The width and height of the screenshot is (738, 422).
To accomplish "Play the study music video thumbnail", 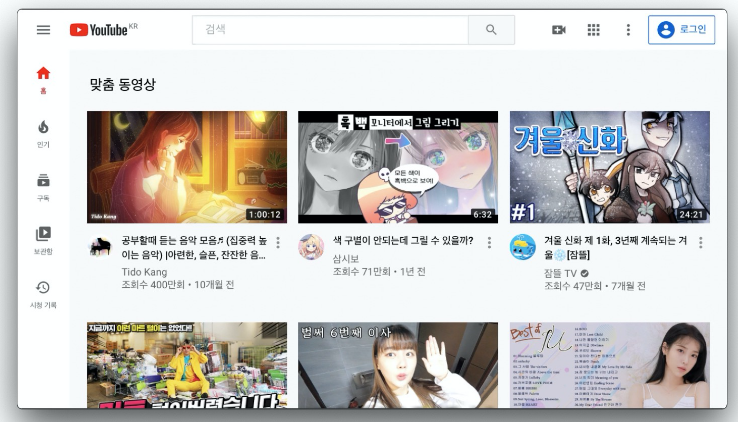I will click(187, 167).
